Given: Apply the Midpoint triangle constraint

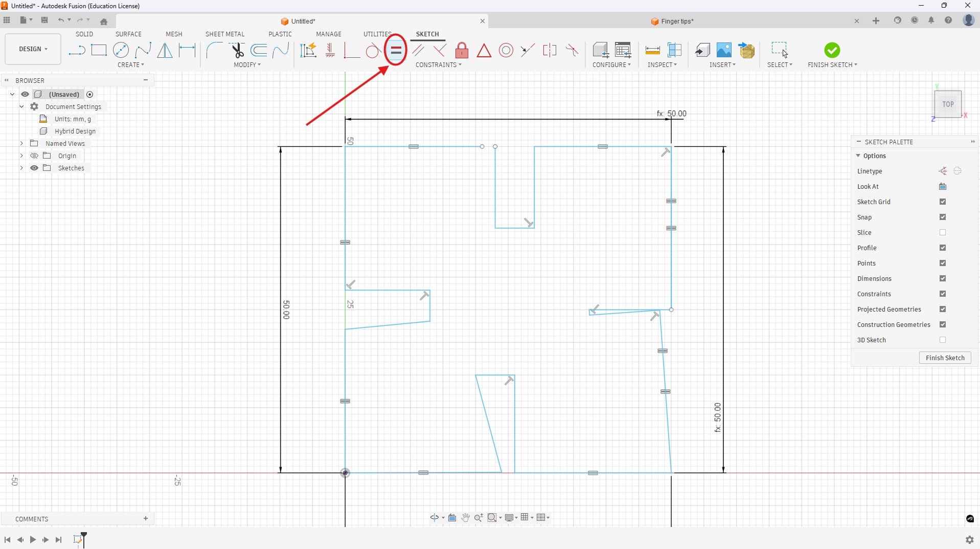Looking at the screenshot, I should [x=484, y=50].
